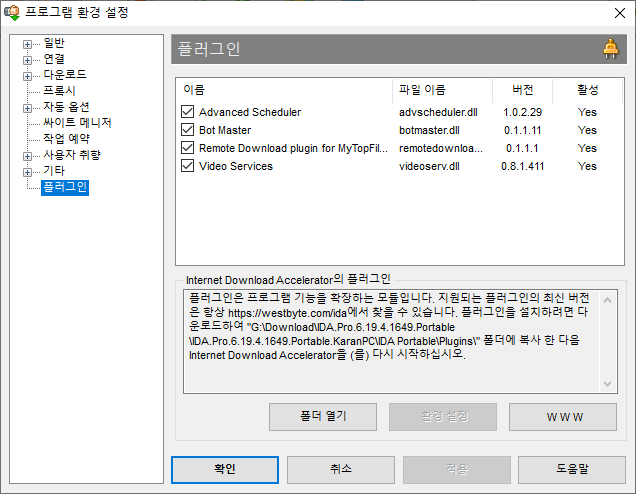
Task: Click the remotedownloa... file name cell
Action: 440,148
